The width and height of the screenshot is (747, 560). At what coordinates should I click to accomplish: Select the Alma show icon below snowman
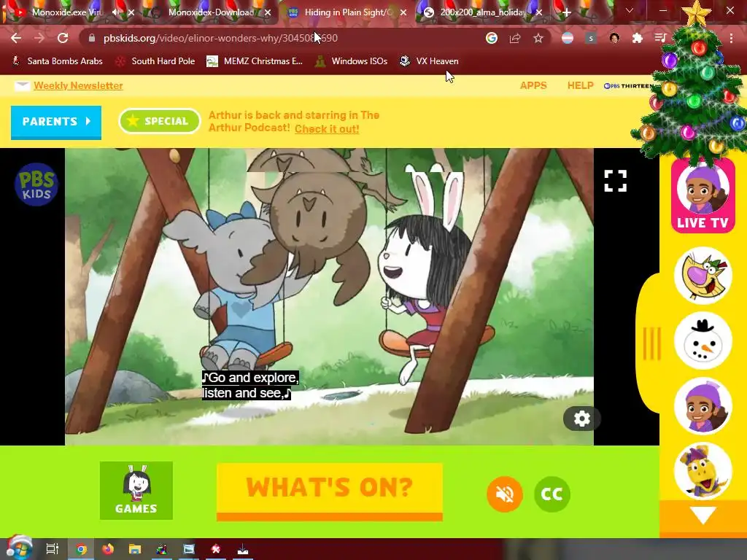703,406
